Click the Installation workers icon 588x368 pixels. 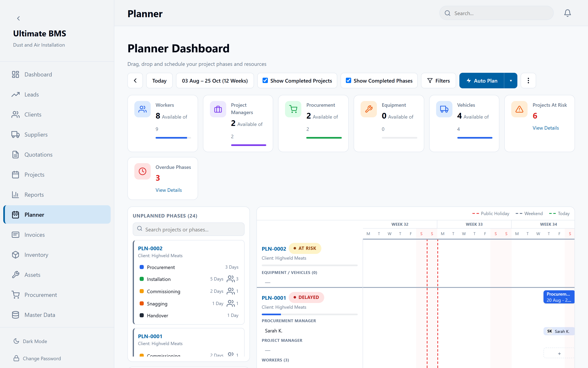(231, 279)
